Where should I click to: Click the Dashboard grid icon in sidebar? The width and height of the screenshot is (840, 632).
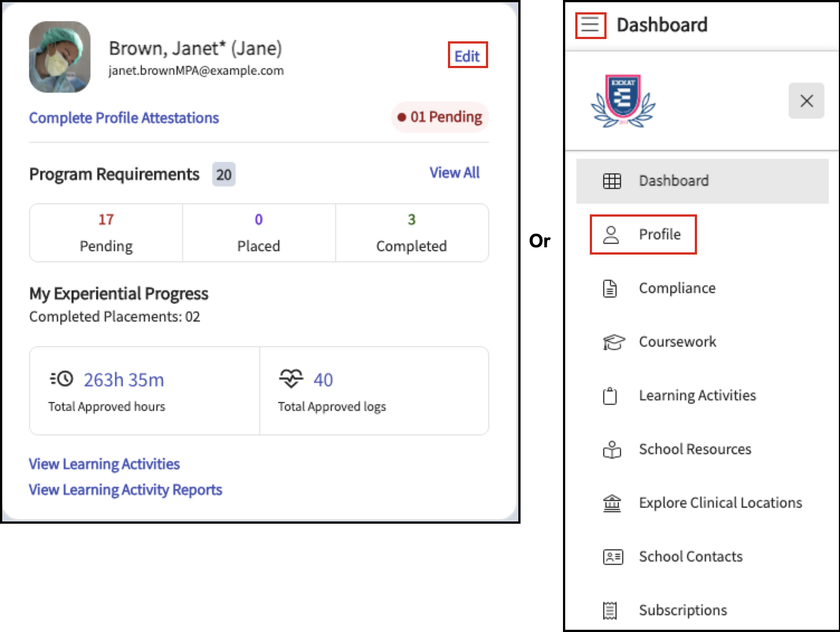click(x=612, y=181)
